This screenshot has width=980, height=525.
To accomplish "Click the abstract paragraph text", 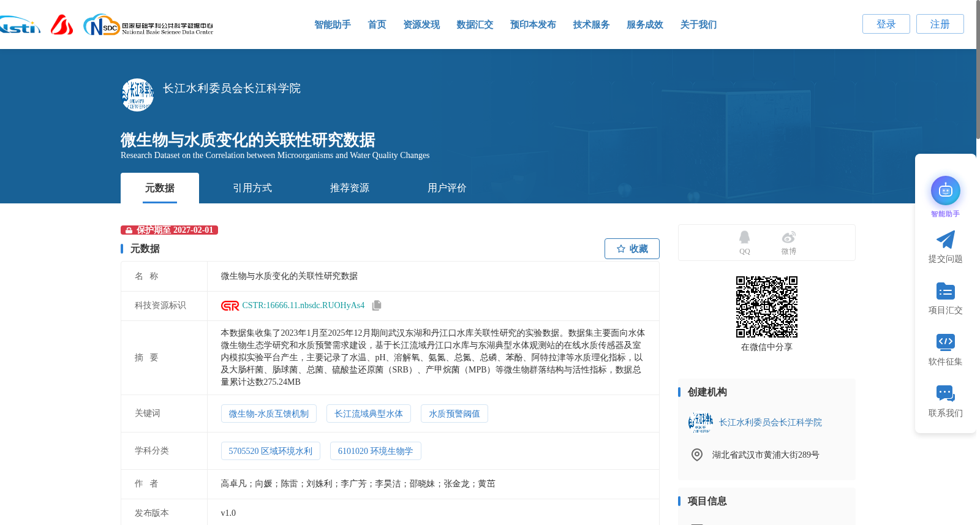I will tap(433, 358).
